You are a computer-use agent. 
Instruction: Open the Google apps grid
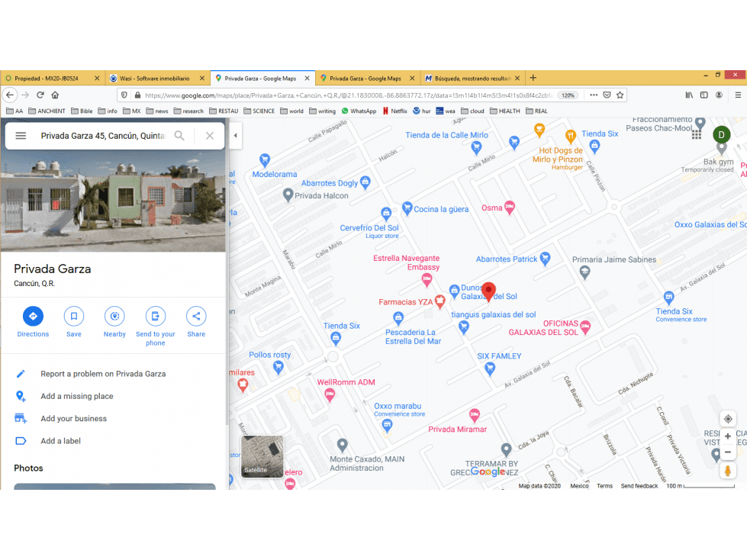pos(697,135)
